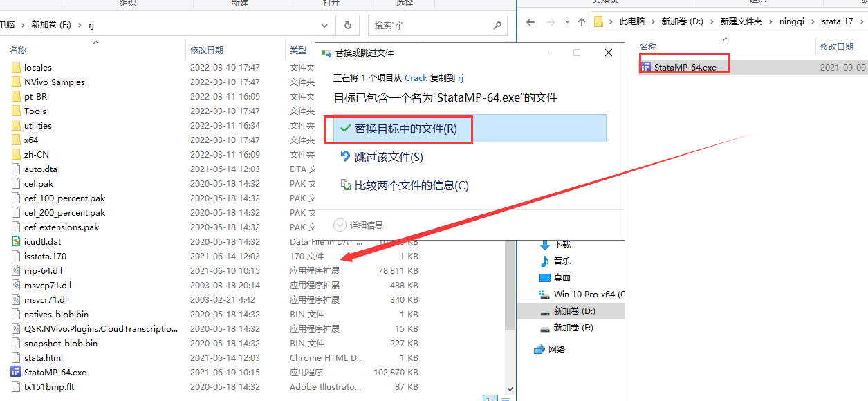Click the auto.dta file icon

[x=17, y=169]
